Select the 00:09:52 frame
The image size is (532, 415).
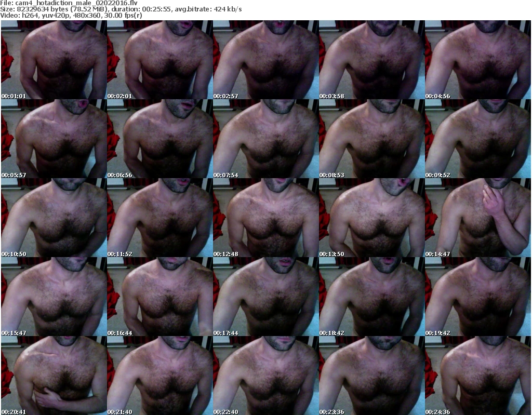(x=478, y=139)
